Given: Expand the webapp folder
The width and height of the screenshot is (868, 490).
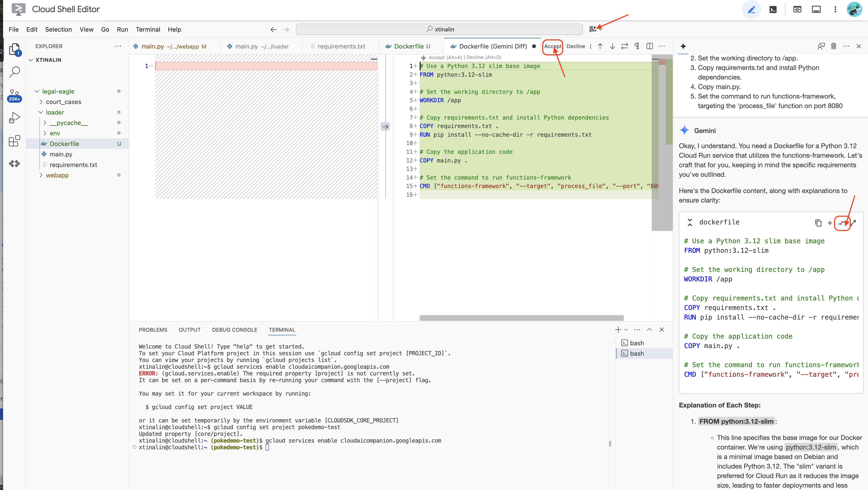Looking at the screenshot, I should [57, 175].
